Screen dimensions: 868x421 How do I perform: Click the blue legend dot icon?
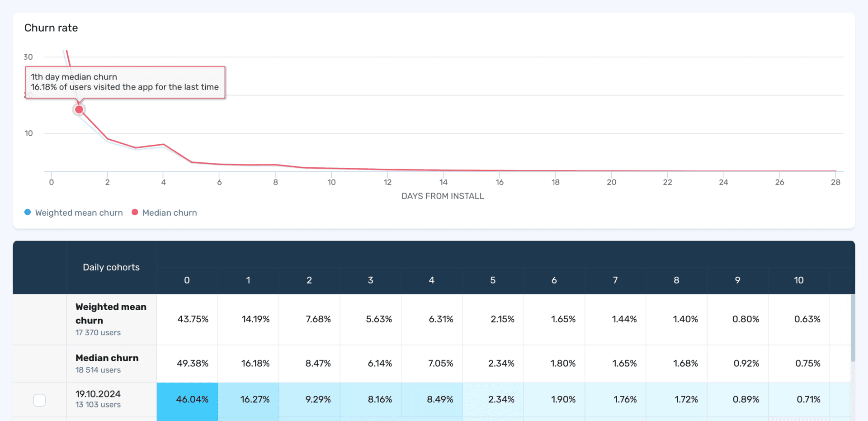[28, 212]
